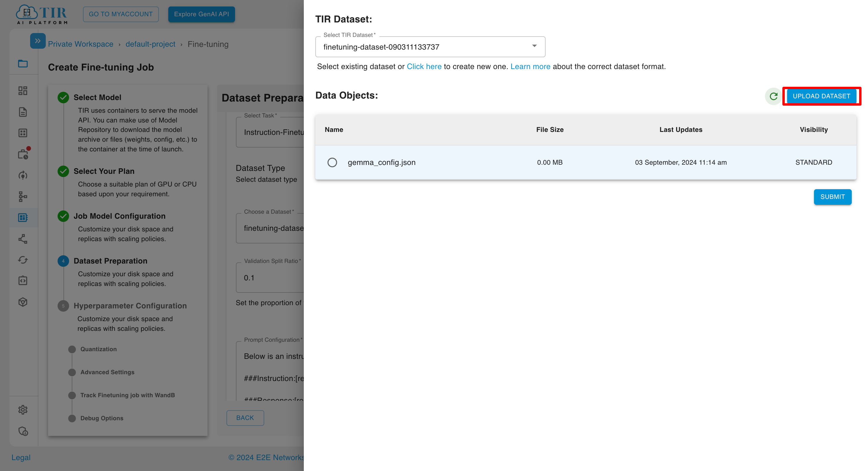
Task: Click Explore GenAI API button
Action: (x=201, y=14)
